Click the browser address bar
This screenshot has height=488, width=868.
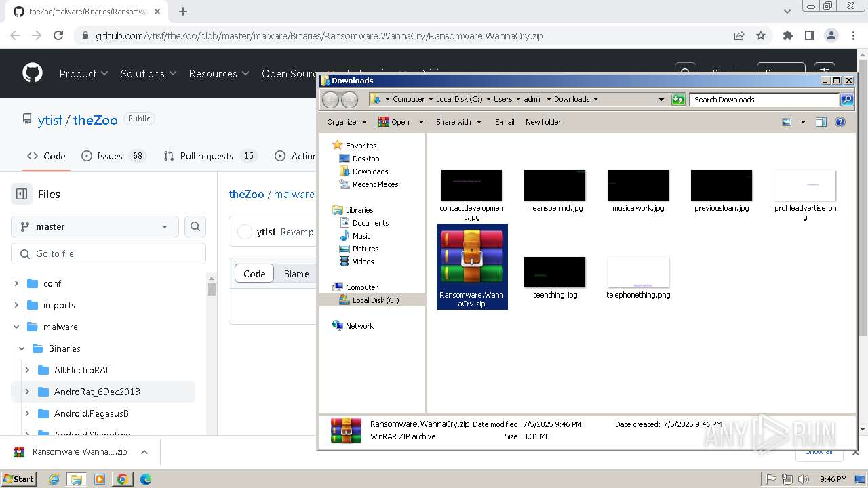click(x=407, y=35)
